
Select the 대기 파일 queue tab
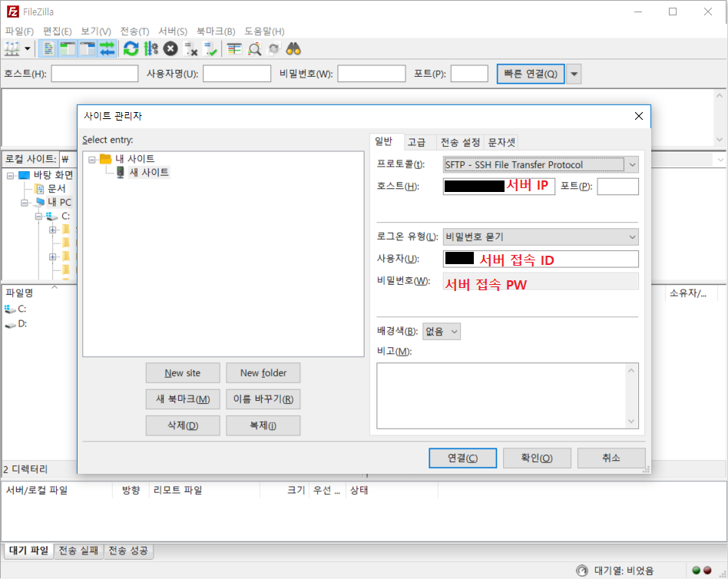28,551
